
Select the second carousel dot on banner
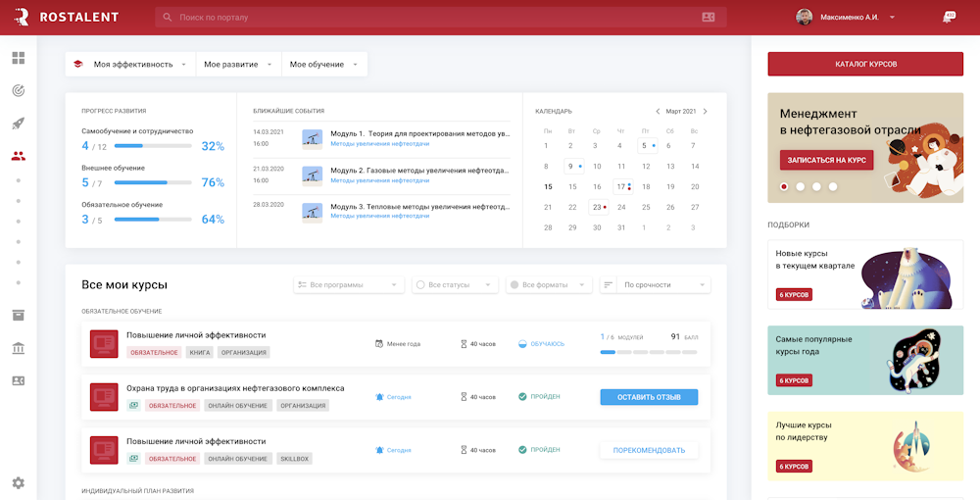800,186
